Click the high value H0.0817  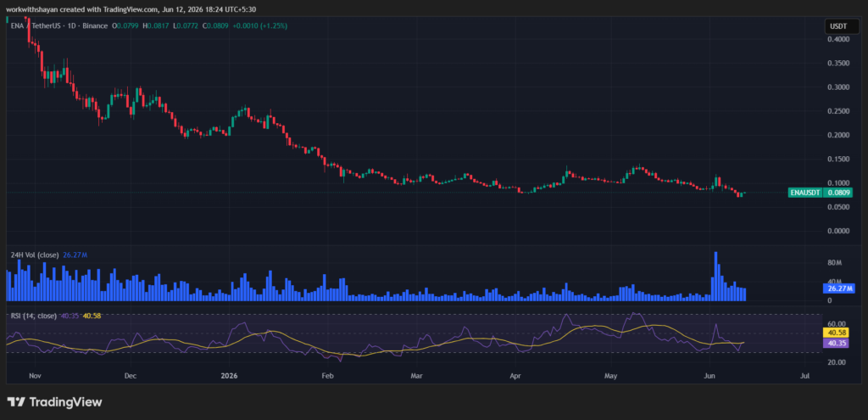pyautogui.click(x=155, y=25)
